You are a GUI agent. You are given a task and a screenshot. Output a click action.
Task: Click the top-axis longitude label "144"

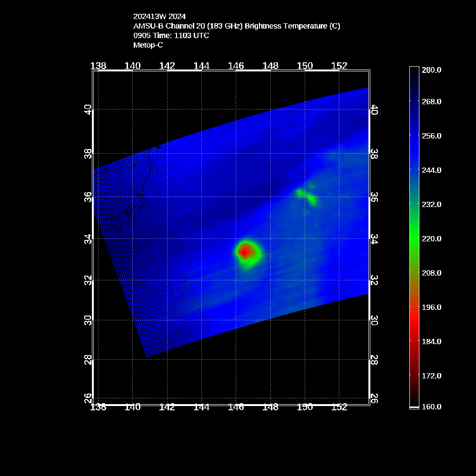[x=201, y=66]
